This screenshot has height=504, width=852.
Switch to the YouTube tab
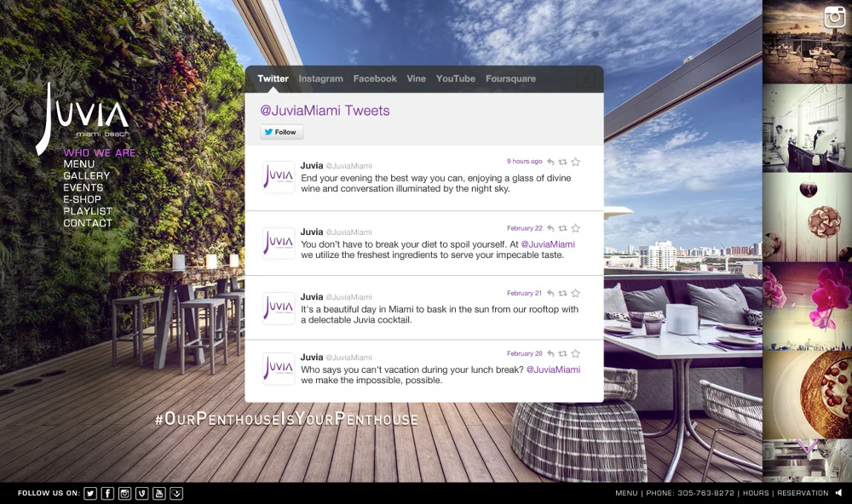click(x=455, y=78)
